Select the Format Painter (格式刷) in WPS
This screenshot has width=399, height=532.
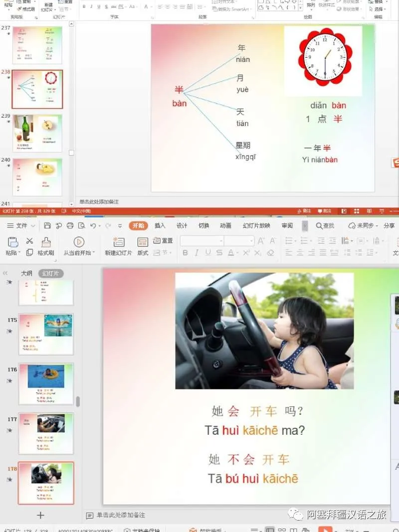tap(46, 246)
